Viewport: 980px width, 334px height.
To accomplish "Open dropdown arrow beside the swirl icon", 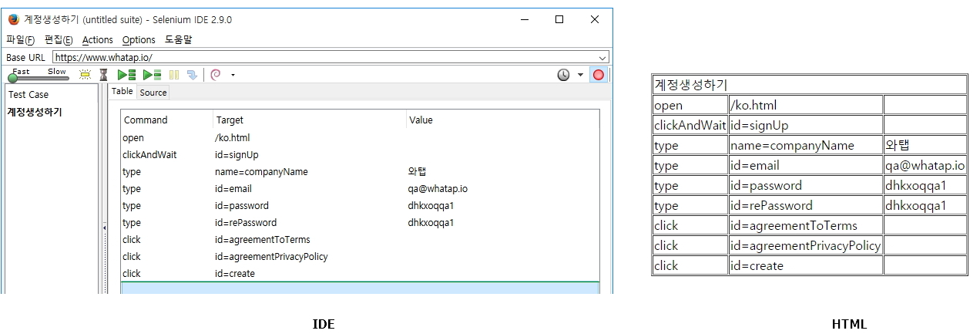I will (x=233, y=76).
